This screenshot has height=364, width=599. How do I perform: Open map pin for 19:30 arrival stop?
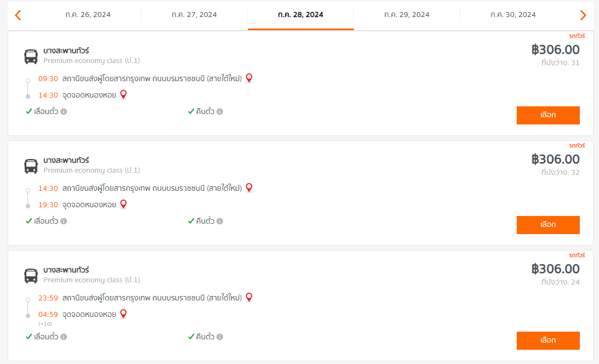(123, 204)
